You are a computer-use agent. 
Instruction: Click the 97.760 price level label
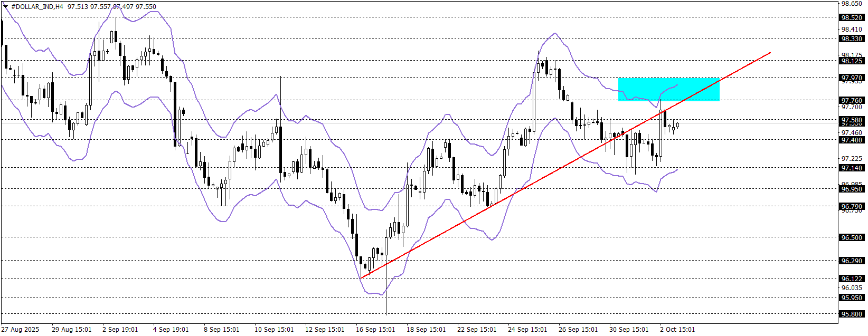[851, 100]
